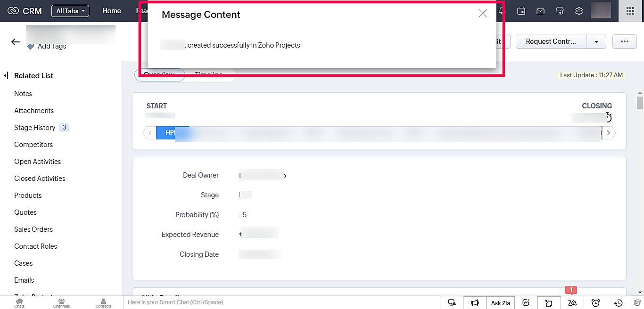This screenshot has height=309, width=644.
Task: Open the mail envelope icon
Action: [541, 11]
